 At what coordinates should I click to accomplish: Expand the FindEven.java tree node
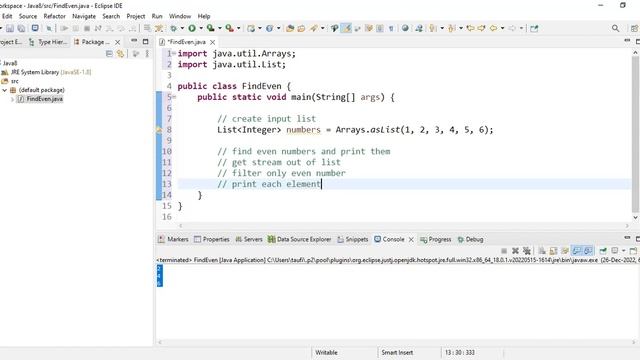(x=12, y=99)
